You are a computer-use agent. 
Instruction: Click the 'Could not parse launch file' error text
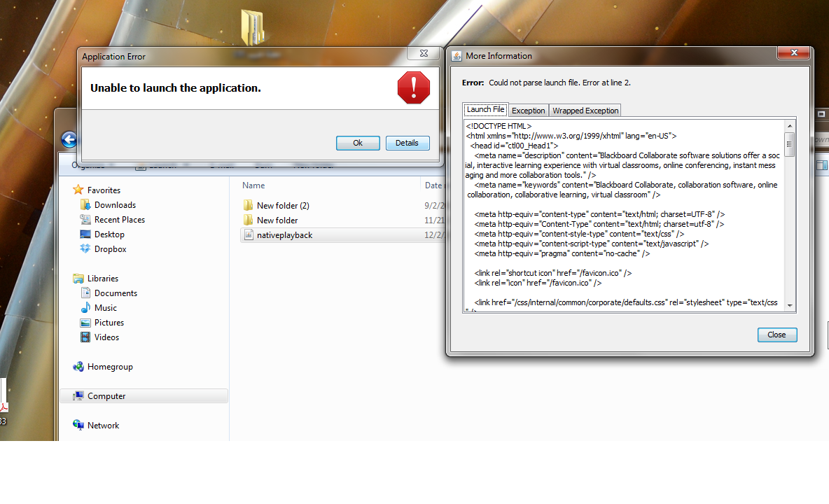[x=559, y=83]
